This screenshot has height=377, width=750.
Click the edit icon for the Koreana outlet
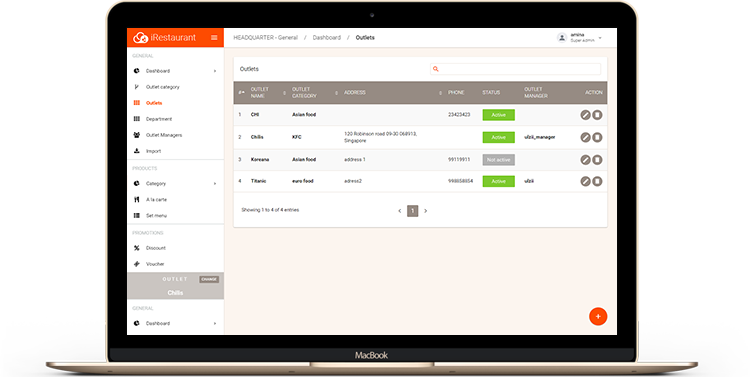(585, 160)
